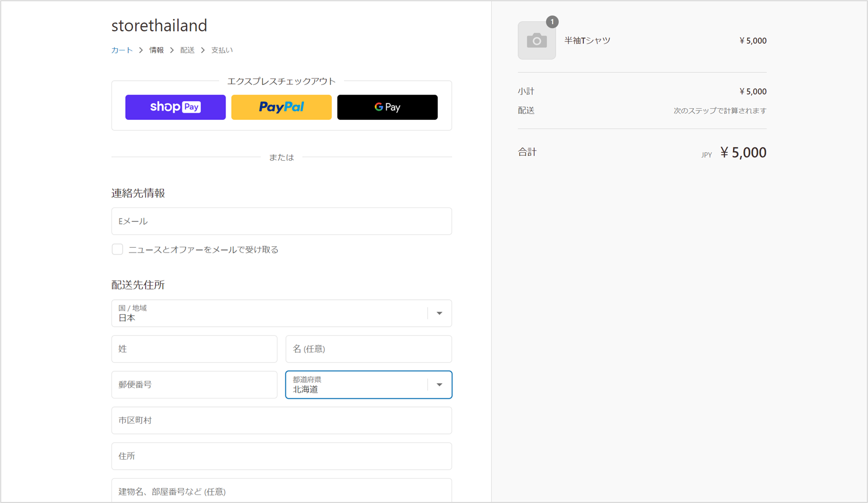Click the 支払い breadcrumb step

(222, 50)
